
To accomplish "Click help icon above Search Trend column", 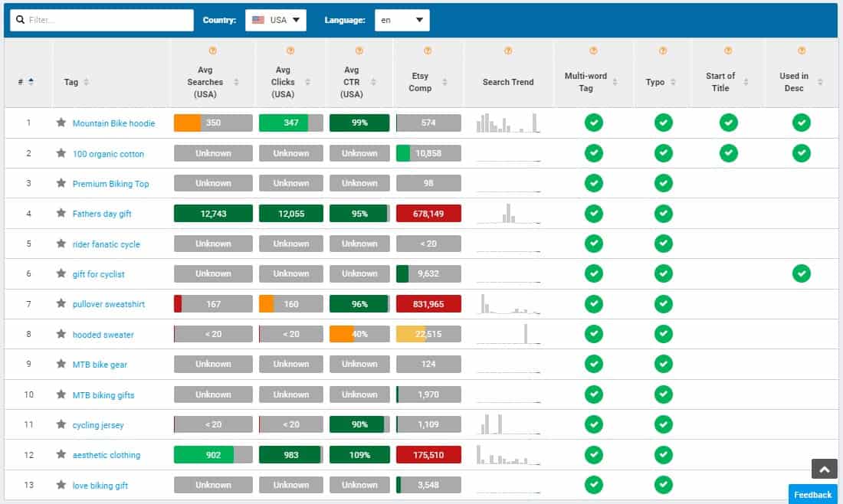I will point(508,51).
